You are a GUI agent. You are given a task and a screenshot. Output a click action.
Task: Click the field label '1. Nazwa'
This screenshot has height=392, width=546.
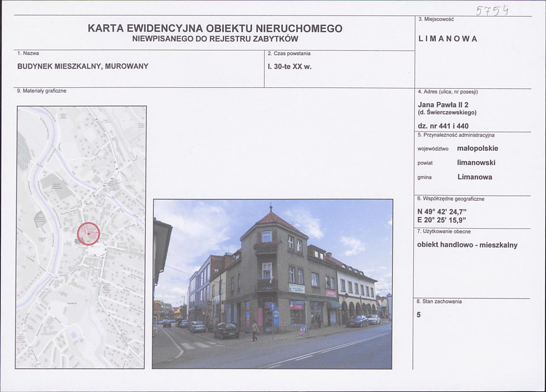point(28,53)
